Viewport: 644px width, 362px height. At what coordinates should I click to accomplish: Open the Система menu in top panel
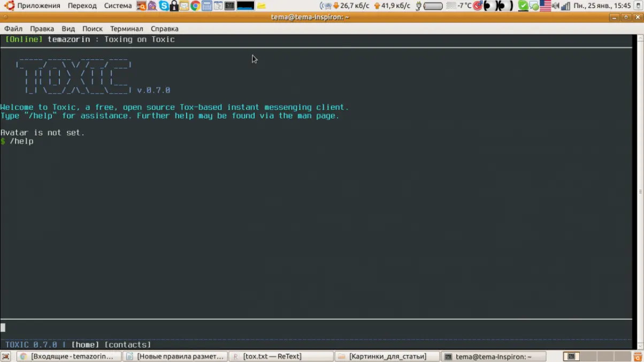(x=118, y=6)
